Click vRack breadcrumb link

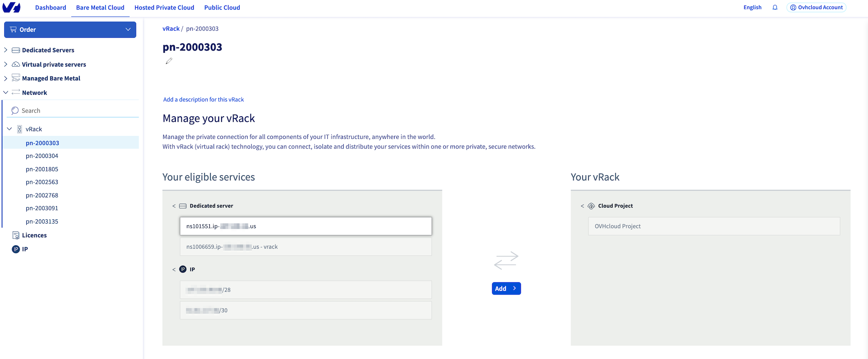click(171, 29)
